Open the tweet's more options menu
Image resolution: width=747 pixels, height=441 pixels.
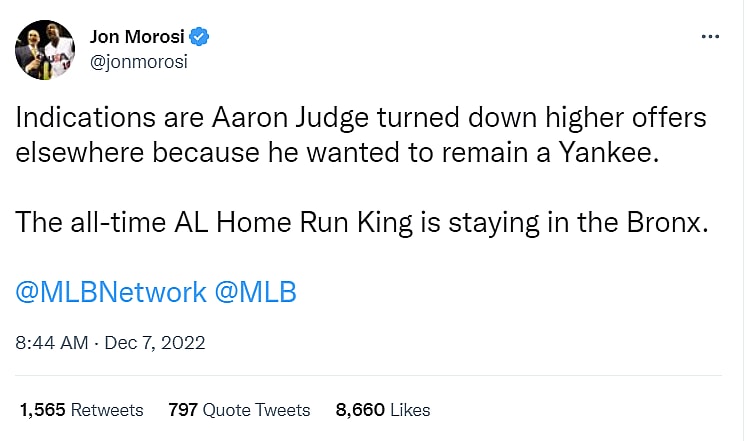(x=710, y=37)
